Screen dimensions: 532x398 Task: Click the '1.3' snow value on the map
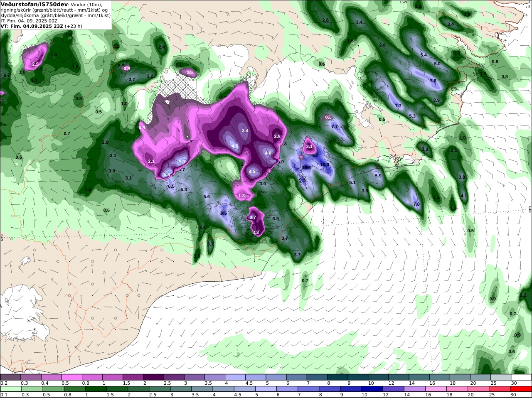(x=241, y=196)
